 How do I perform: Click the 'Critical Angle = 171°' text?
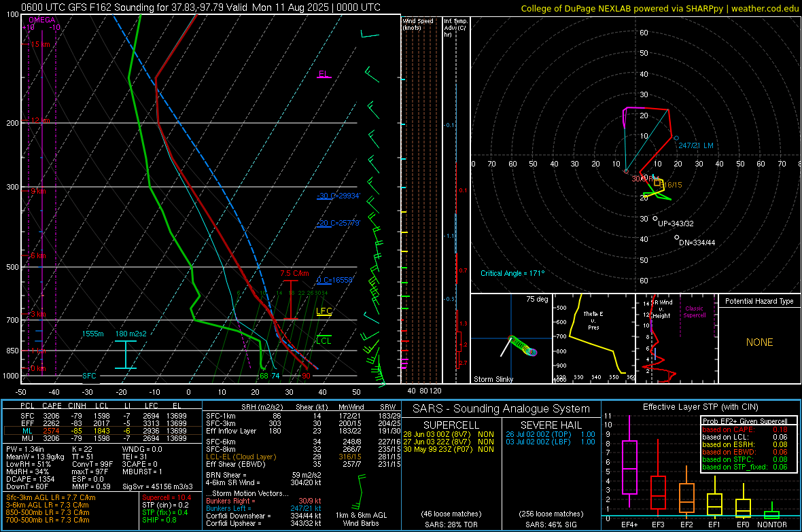point(512,273)
